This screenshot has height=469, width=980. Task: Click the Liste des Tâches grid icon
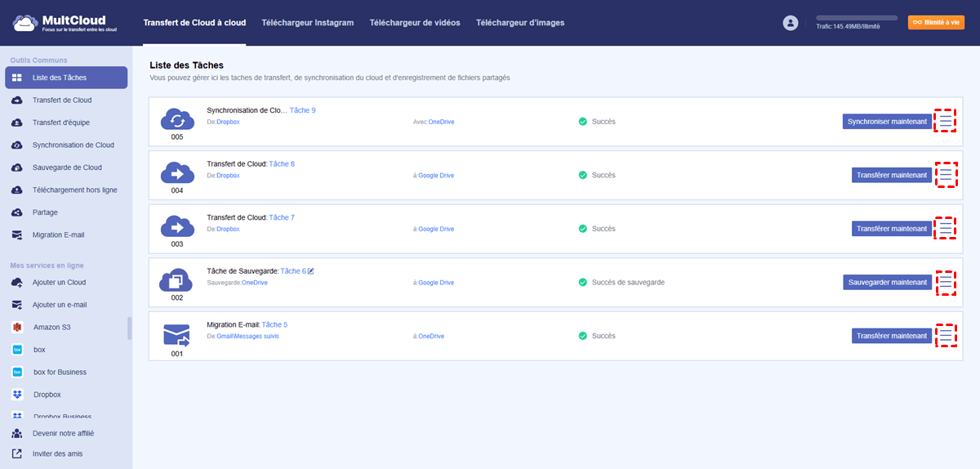[17, 78]
